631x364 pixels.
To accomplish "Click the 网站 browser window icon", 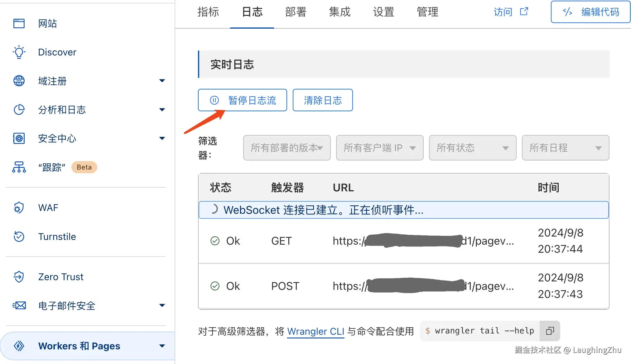I will coord(19,23).
